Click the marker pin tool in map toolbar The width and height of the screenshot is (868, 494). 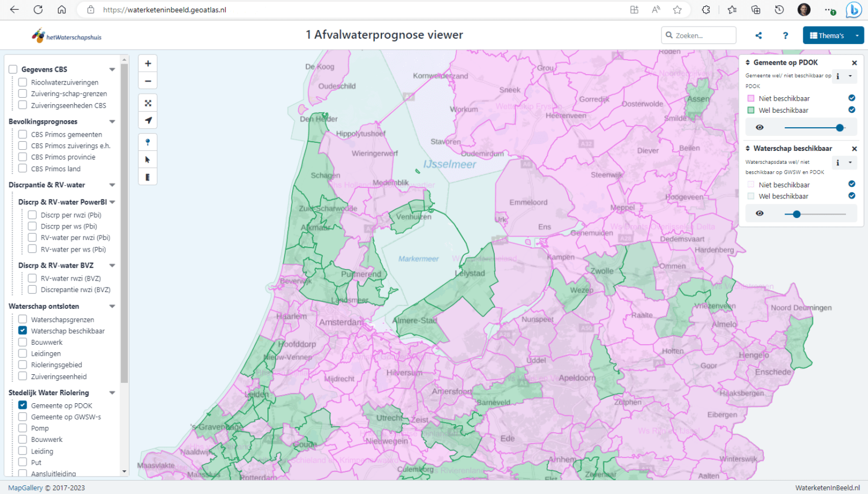[x=148, y=141]
